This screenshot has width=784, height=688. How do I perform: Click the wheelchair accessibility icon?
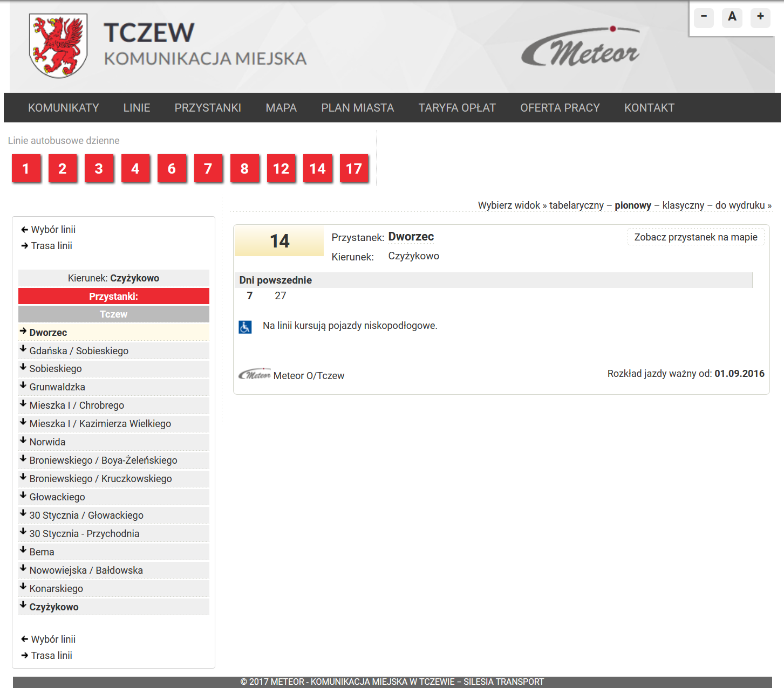(245, 327)
